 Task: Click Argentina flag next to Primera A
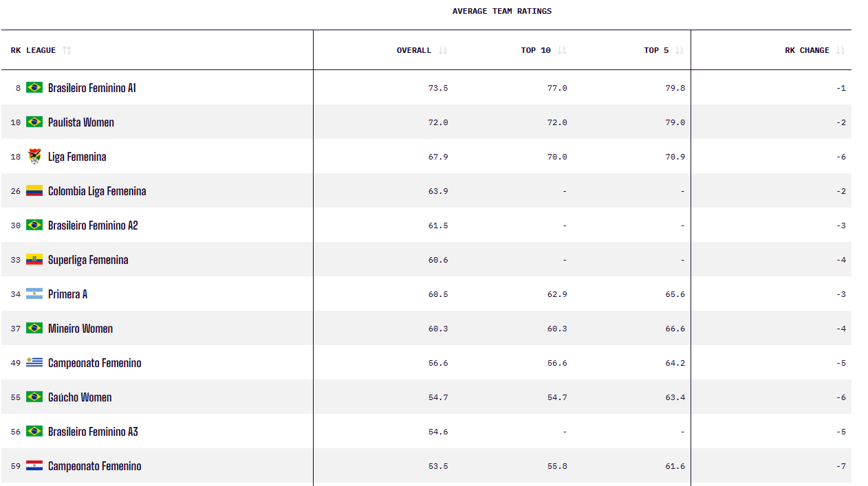34,294
